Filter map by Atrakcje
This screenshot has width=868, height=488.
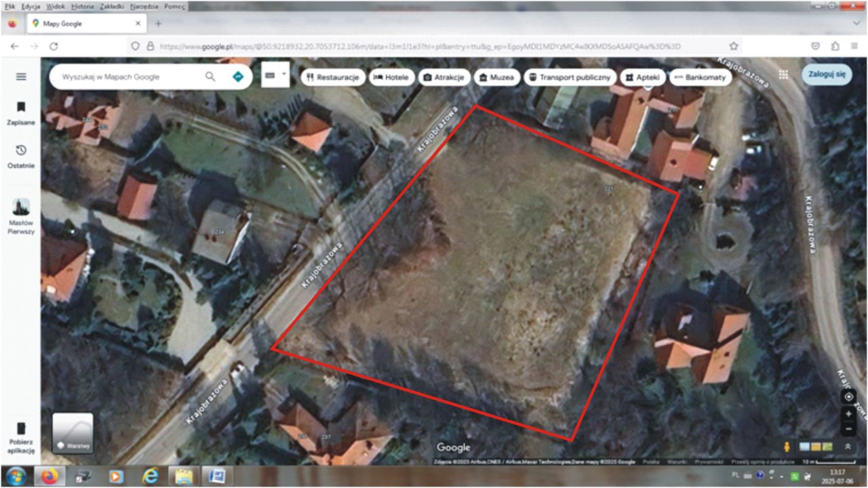(x=444, y=77)
